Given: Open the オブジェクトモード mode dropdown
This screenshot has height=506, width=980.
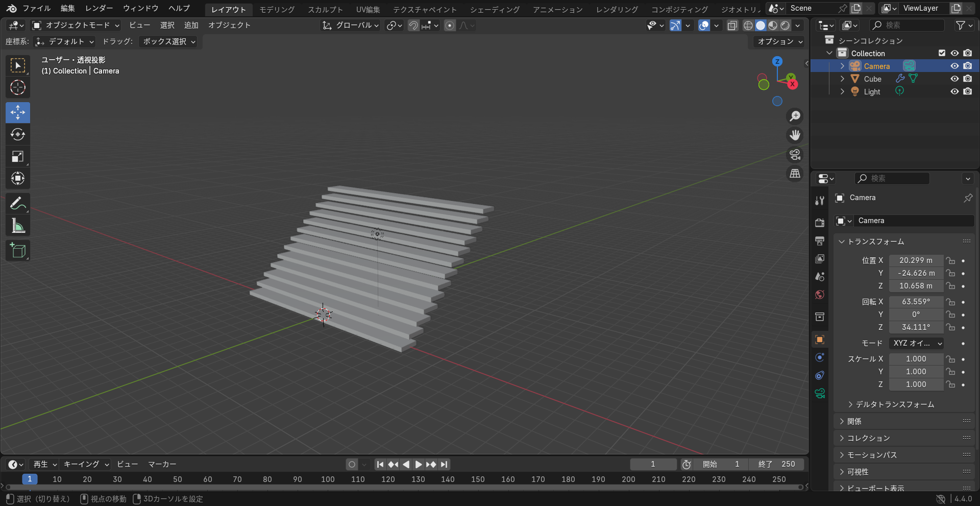Looking at the screenshot, I should [76, 25].
